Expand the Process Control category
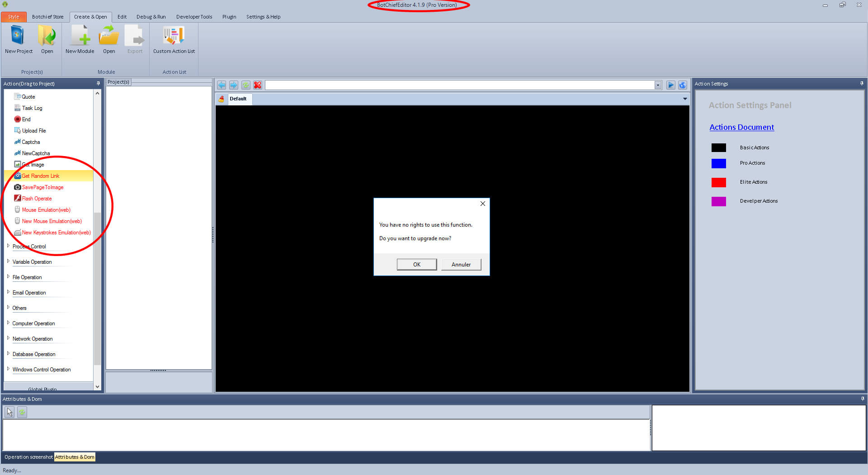Viewport: 868px width, 475px height. coord(8,246)
